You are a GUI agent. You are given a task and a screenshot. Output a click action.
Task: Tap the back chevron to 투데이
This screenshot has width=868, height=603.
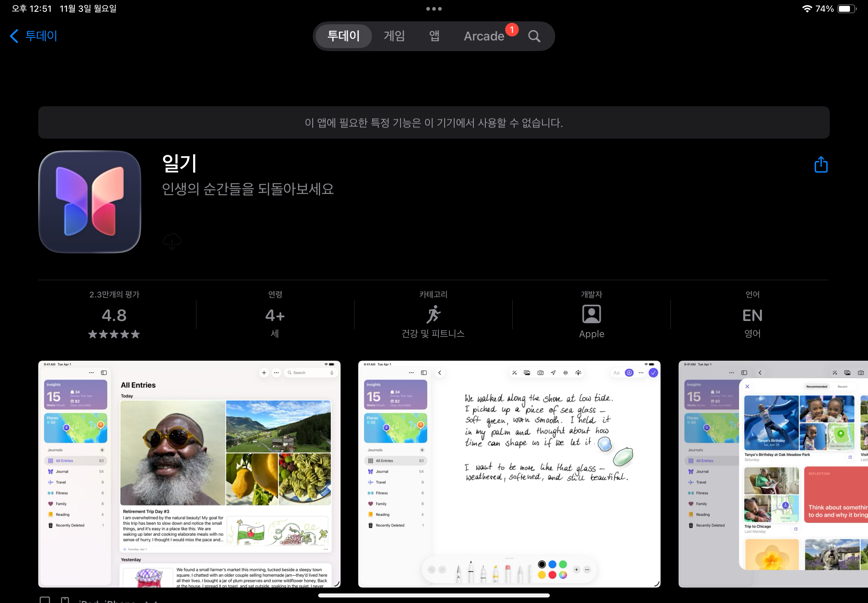click(x=14, y=36)
